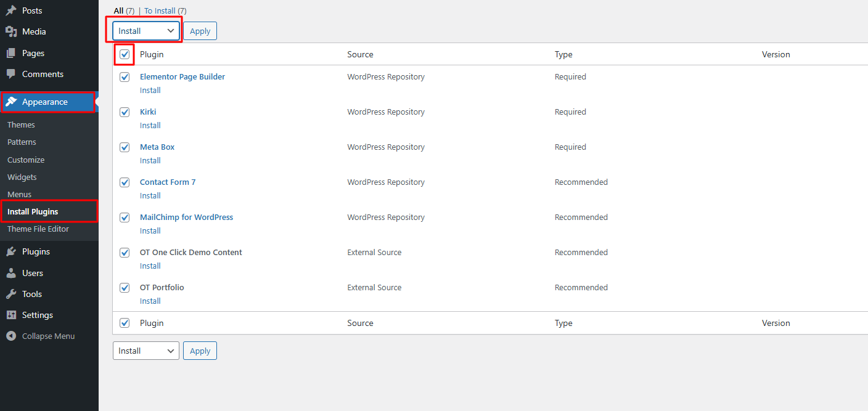
Task: Click the Plugins plug icon
Action: point(11,251)
